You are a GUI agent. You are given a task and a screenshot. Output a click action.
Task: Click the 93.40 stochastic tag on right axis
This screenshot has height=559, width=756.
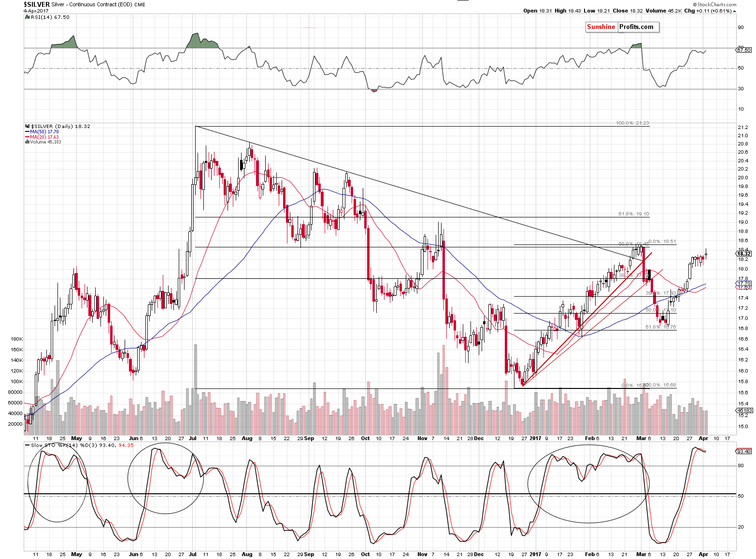[743, 451]
